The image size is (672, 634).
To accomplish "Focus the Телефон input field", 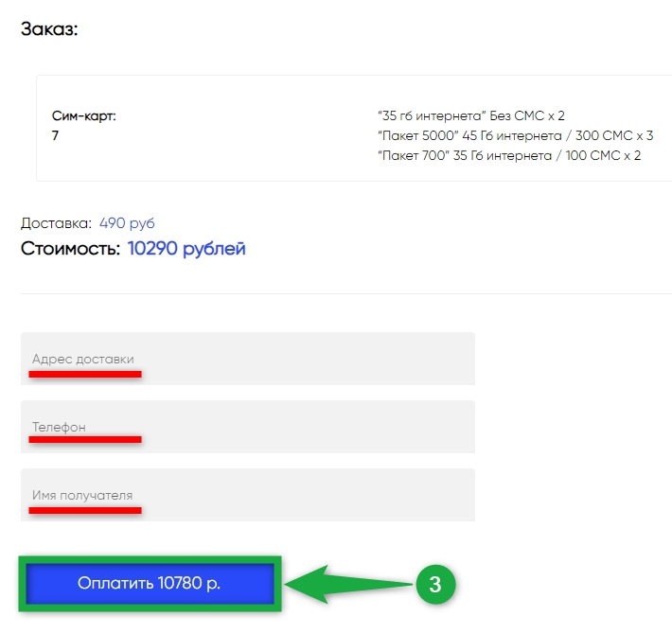I will [x=248, y=427].
